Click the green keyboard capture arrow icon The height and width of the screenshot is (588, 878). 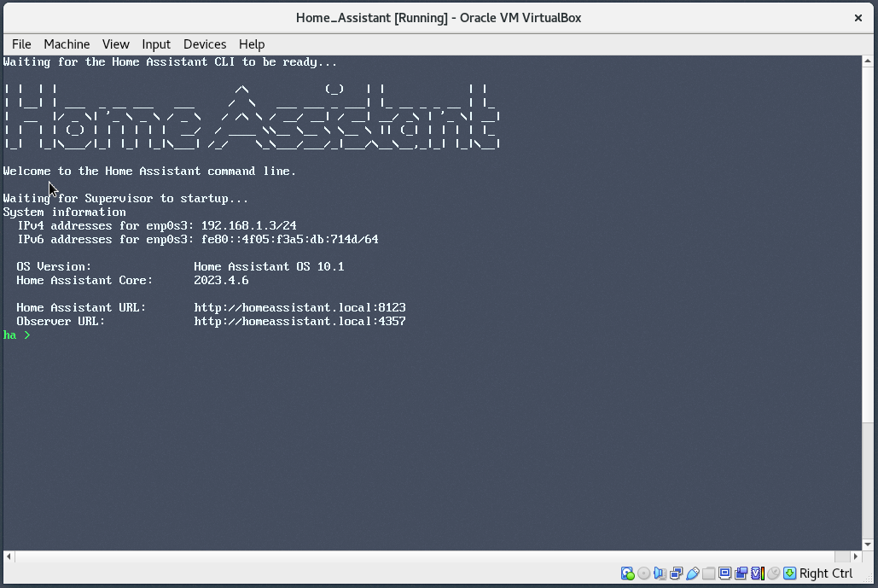(x=790, y=573)
